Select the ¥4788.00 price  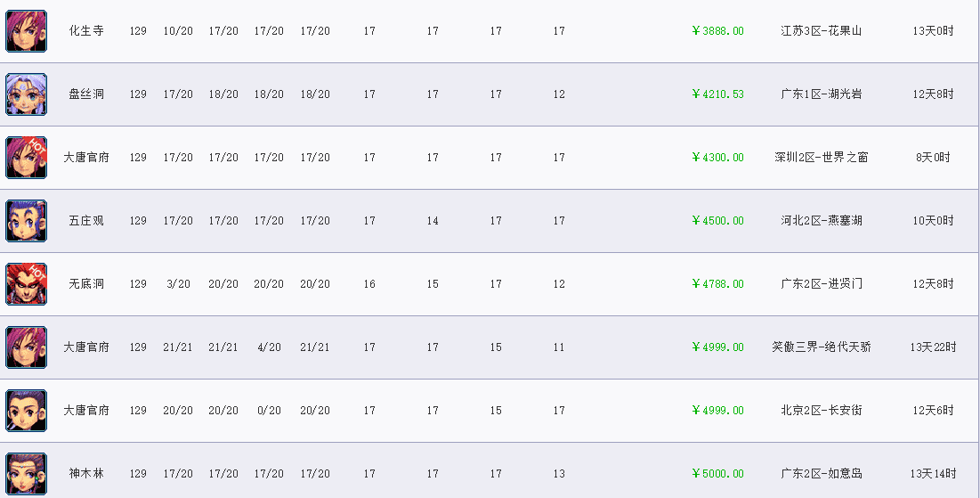coord(717,283)
